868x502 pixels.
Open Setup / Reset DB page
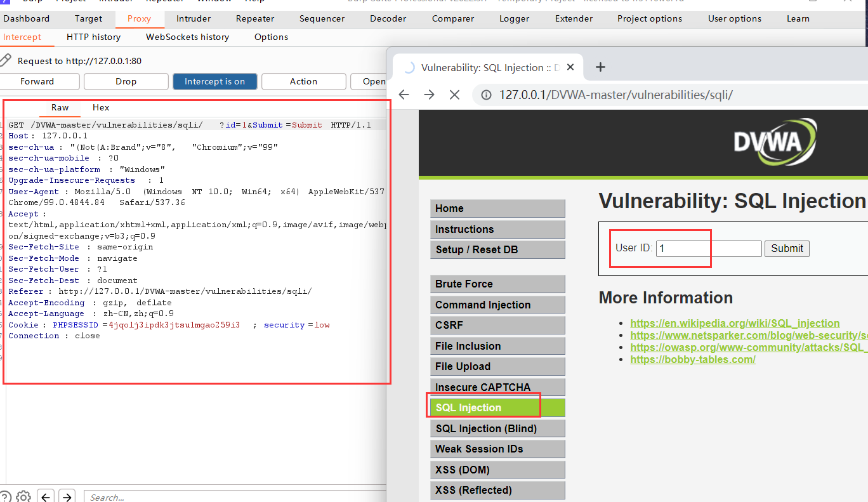pyautogui.click(x=497, y=249)
